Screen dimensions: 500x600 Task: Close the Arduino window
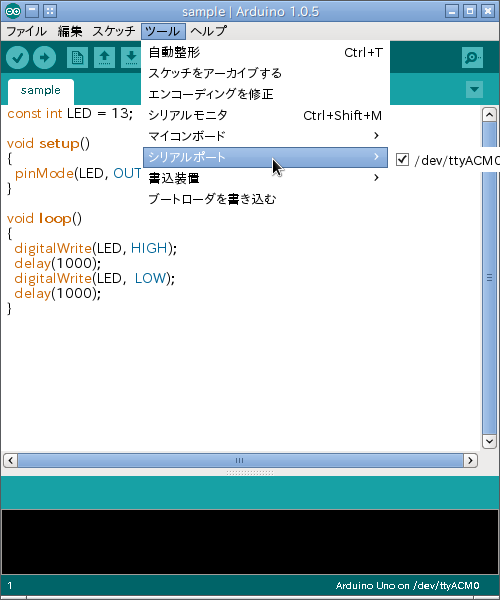coord(488,11)
